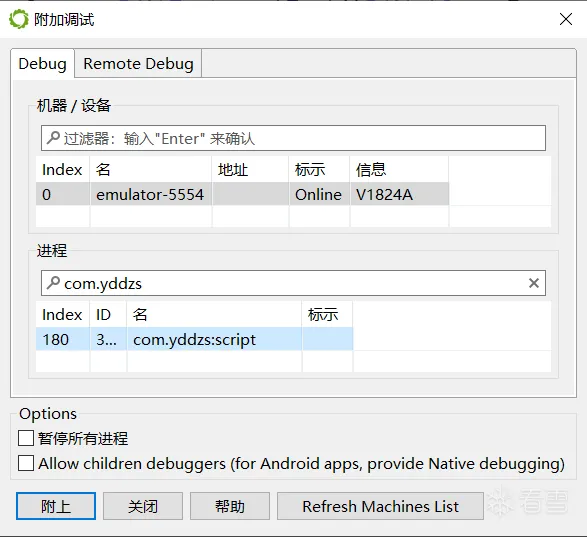This screenshot has height=537, width=587.
Task: Open help with 帮助 button
Action: click(x=229, y=506)
